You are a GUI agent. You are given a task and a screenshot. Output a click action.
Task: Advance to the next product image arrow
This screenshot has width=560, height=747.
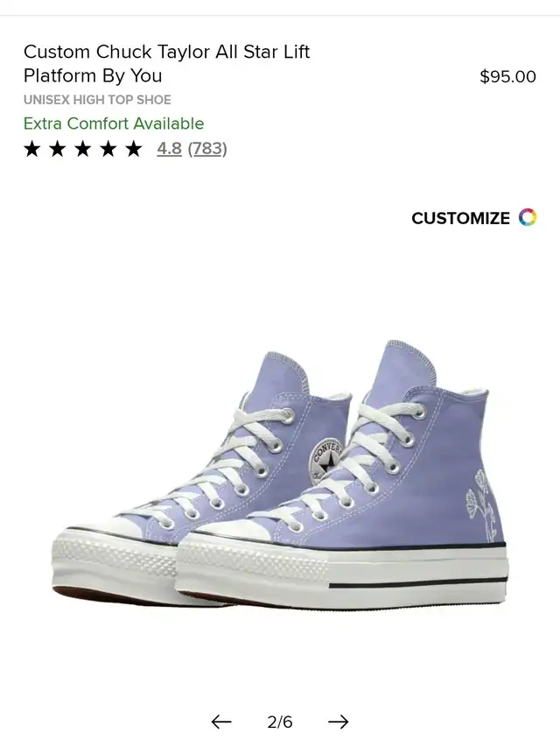pos(338,722)
